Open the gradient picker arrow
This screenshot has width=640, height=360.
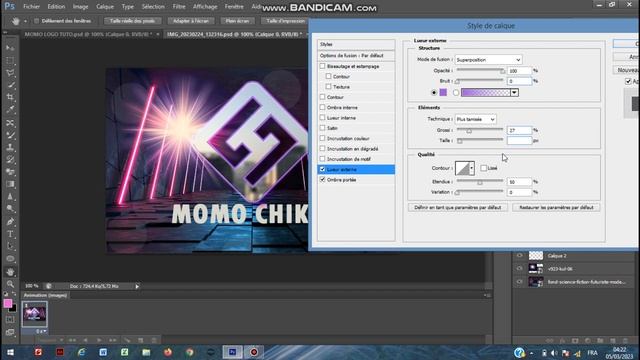point(514,93)
